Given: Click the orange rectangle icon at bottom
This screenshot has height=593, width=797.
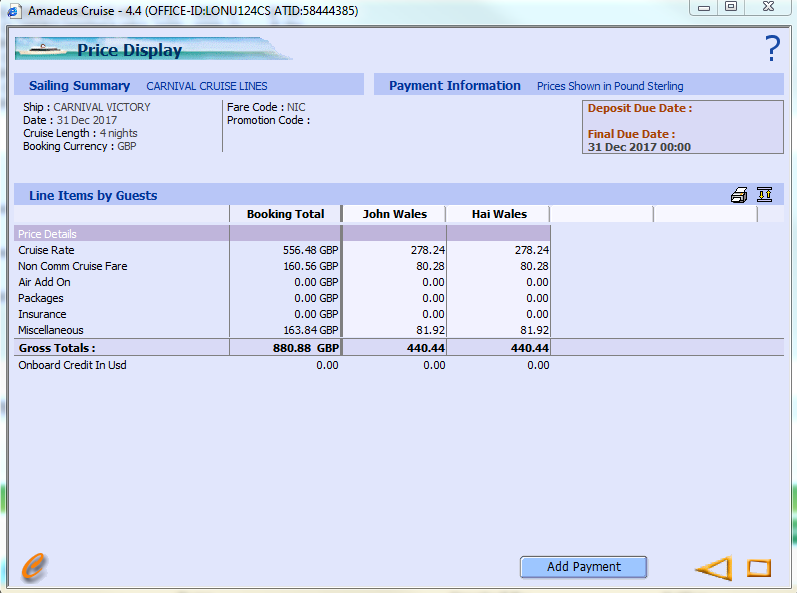Looking at the screenshot, I should click(x=759, y=568).
